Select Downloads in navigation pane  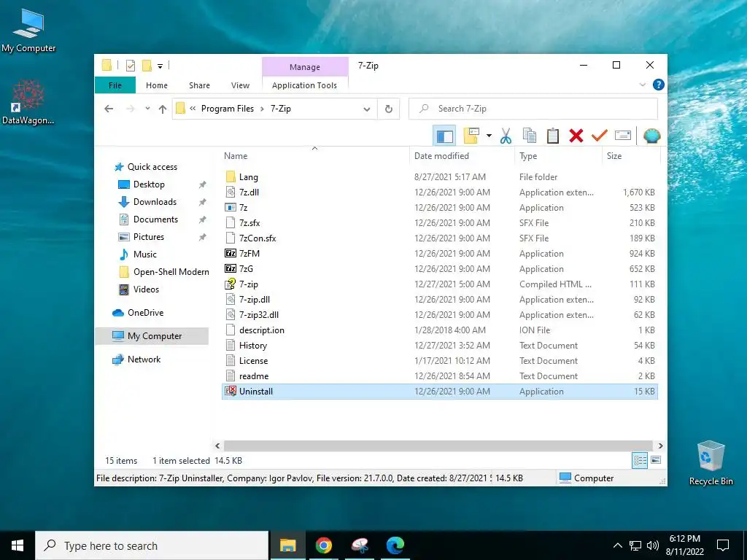coord(155,202)
